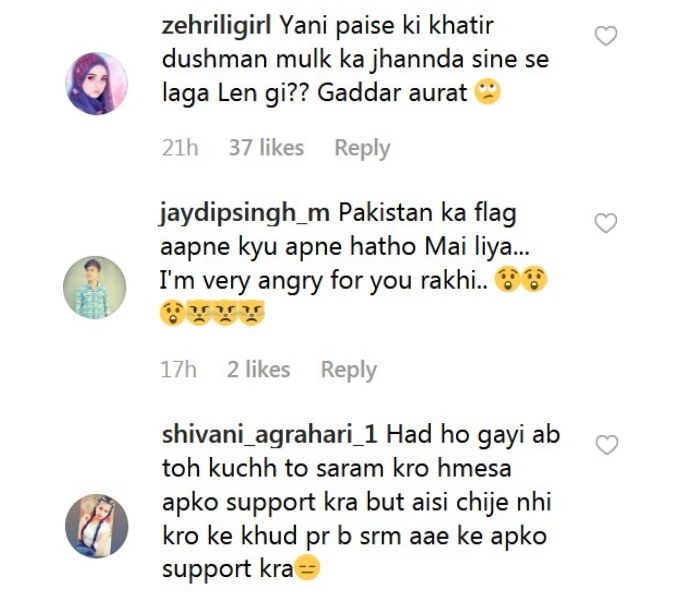Reply to jaydipsingh_m's comment
Viewport: 677px width, 597px height.
(x=348, y=370)
